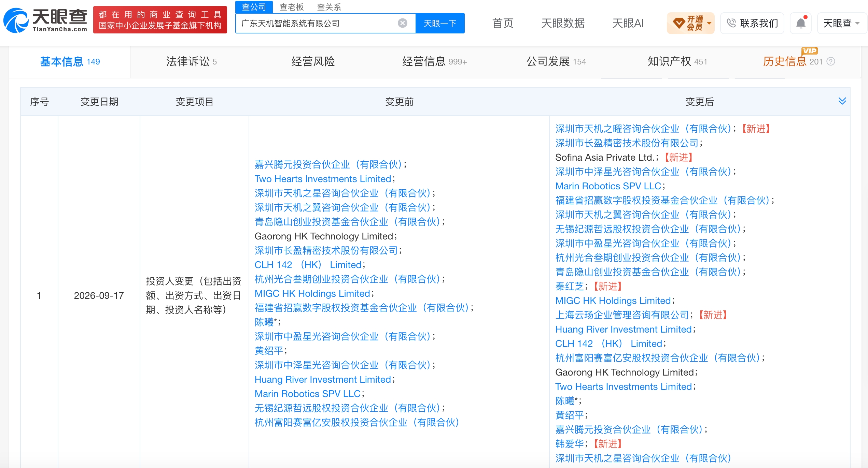Open the 天眼查 account dropdown
868x468 pixels.
(x=842, y=23)
